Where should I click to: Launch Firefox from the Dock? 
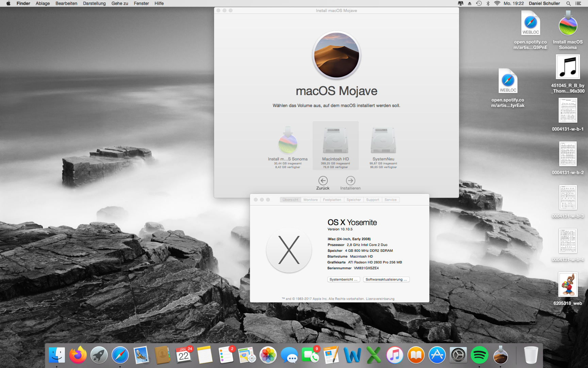[78, 355]
